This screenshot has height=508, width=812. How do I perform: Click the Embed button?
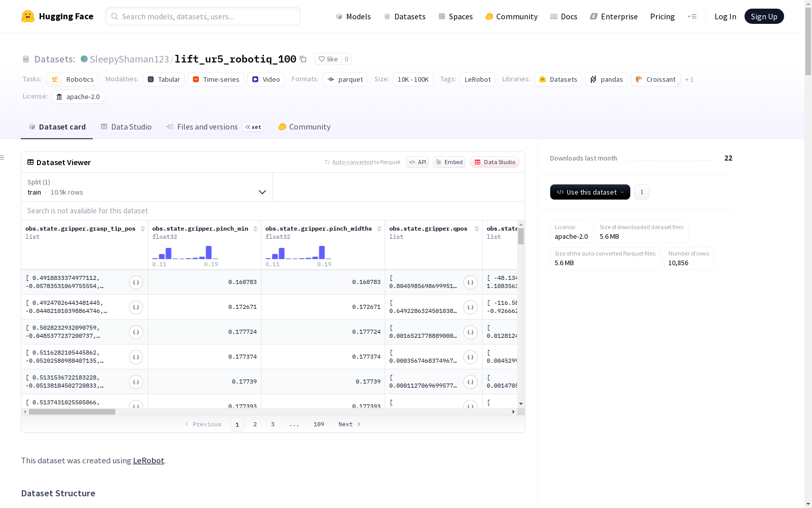(x=449, y=162)
